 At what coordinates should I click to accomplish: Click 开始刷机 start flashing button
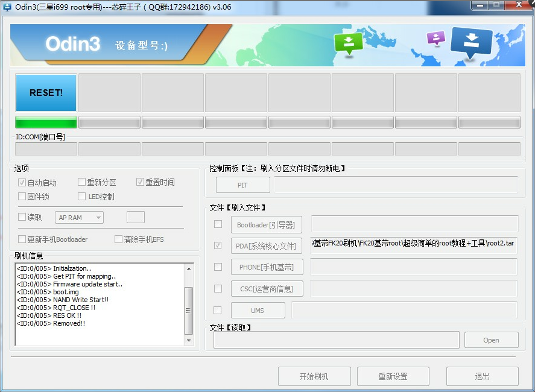(314, 376)
